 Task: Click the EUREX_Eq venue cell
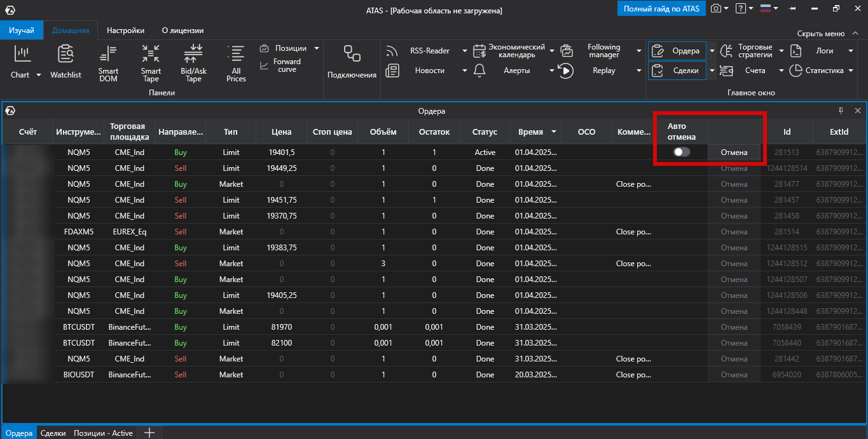(130, 232)
